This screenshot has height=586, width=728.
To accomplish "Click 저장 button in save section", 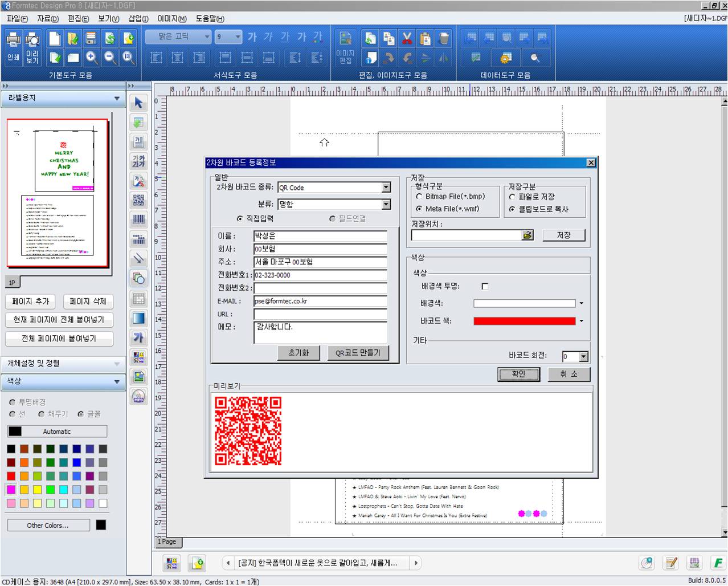I will point(563,235).
